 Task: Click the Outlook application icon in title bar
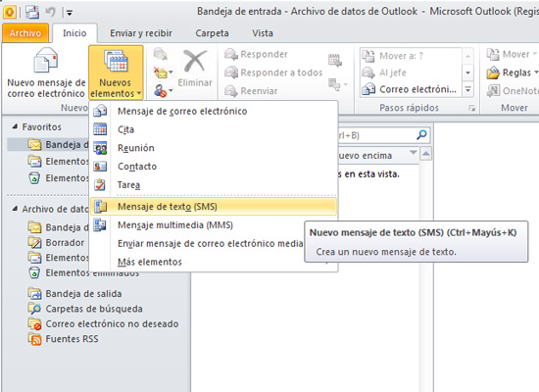point(9,13)
